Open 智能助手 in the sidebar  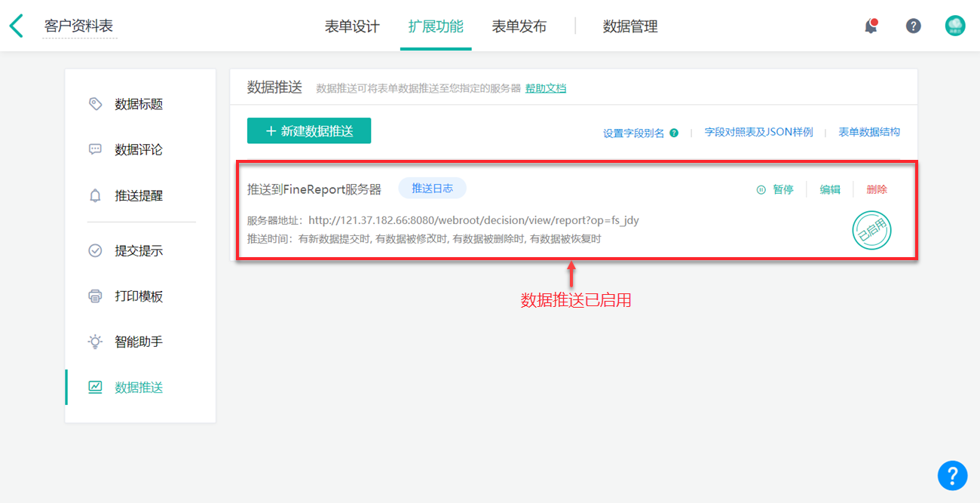click(x=140, y=342)
